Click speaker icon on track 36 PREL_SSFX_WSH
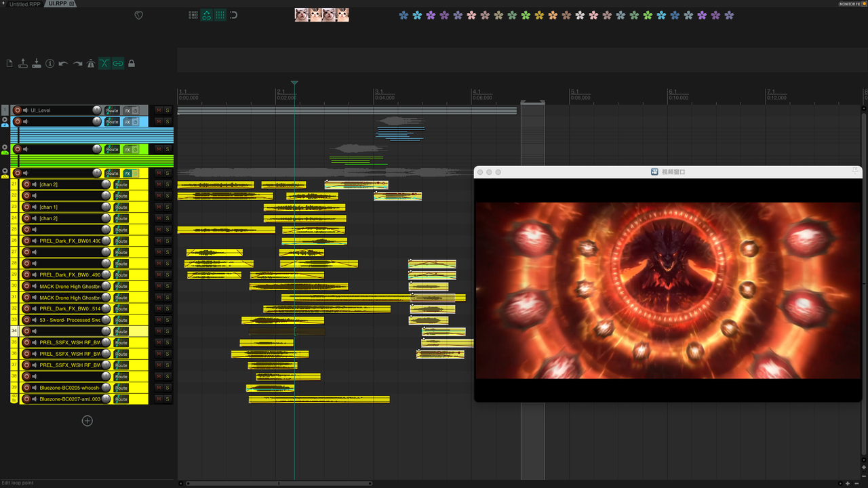Image resolution: width=868 pixels, height=488 pixels. (x=35, y=354)
